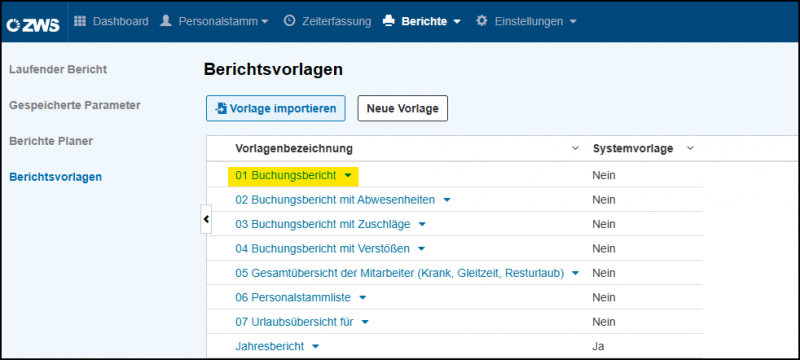Viewport: 800px width, 360px height.
Task: Open 04 Buchungsbericht mit Verstößen
Action: click(x=322, y=249)
